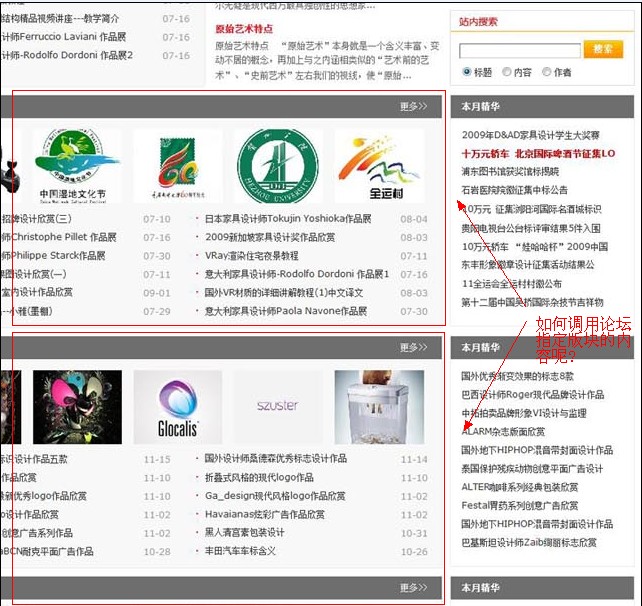Screen dimensions: 642x606
Task: Open Festal胃药系列创意广告欣赏 link
Action: click(x=520, y=506)
